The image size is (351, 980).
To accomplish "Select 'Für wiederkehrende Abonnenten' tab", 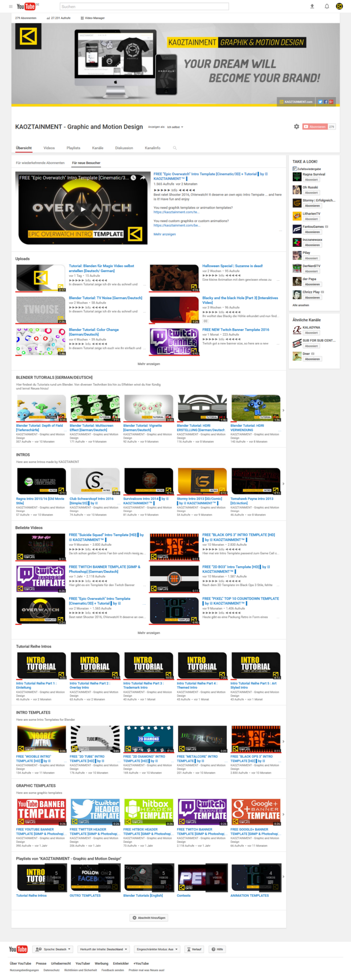I will pyautogui.click(x=40, y=163).
